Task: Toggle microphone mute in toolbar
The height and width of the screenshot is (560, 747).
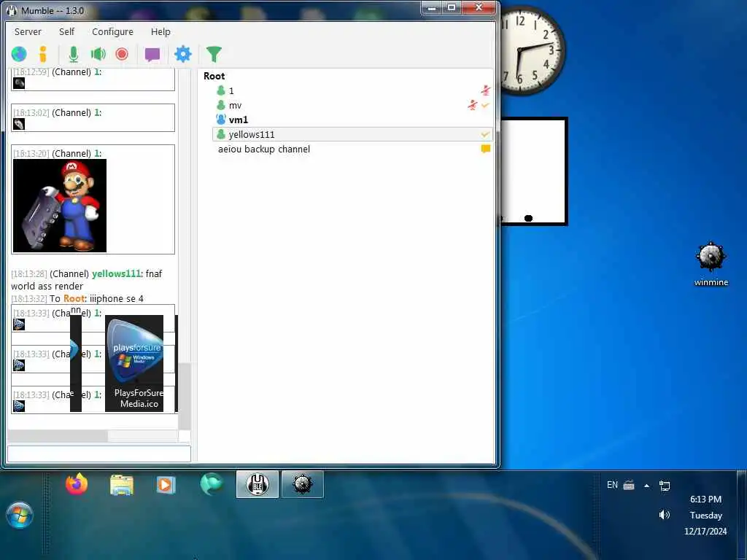Action: click(x=74, y=54)
